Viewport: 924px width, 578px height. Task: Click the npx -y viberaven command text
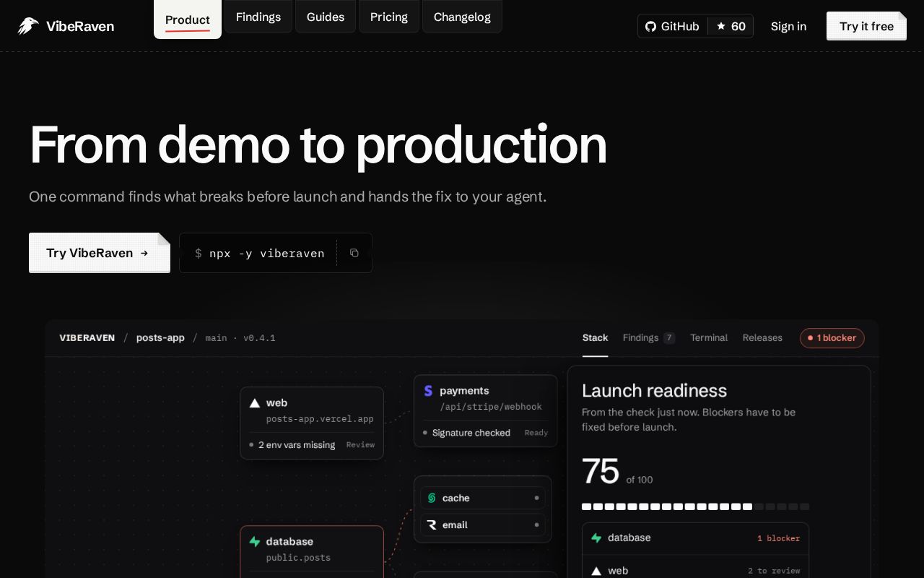pos(267,254)
